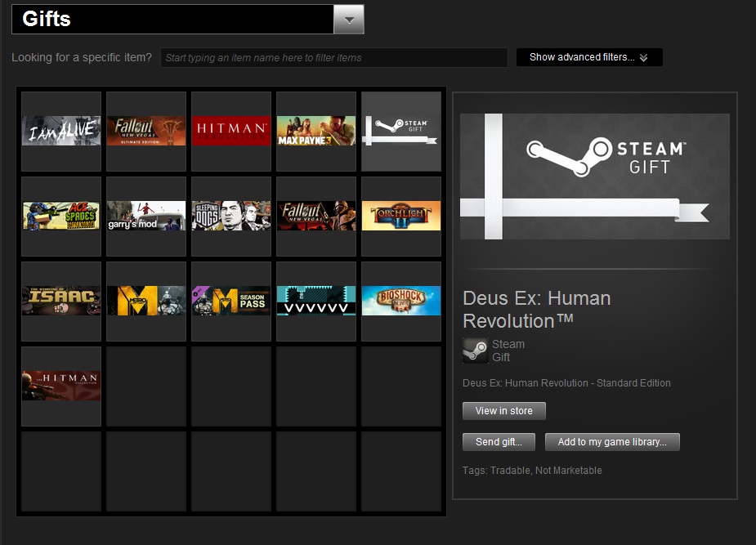Select the red Hitman Absolution gift

[x=231, y=131]
